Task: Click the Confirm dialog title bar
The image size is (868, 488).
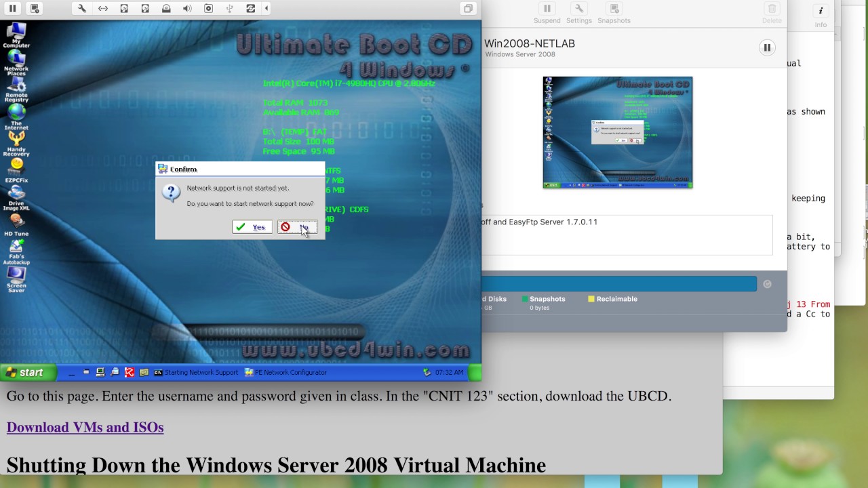Action: point(240,169)
